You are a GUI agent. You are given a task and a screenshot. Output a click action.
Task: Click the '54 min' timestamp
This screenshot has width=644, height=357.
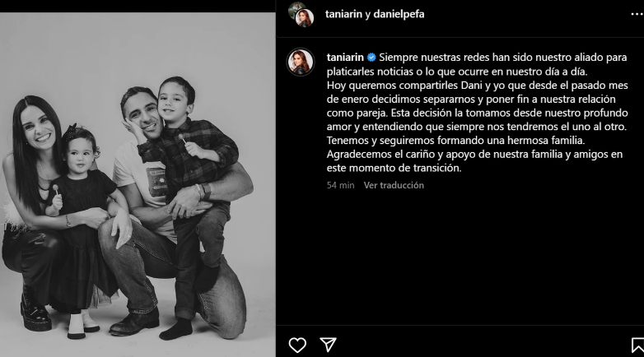(340, 185)
